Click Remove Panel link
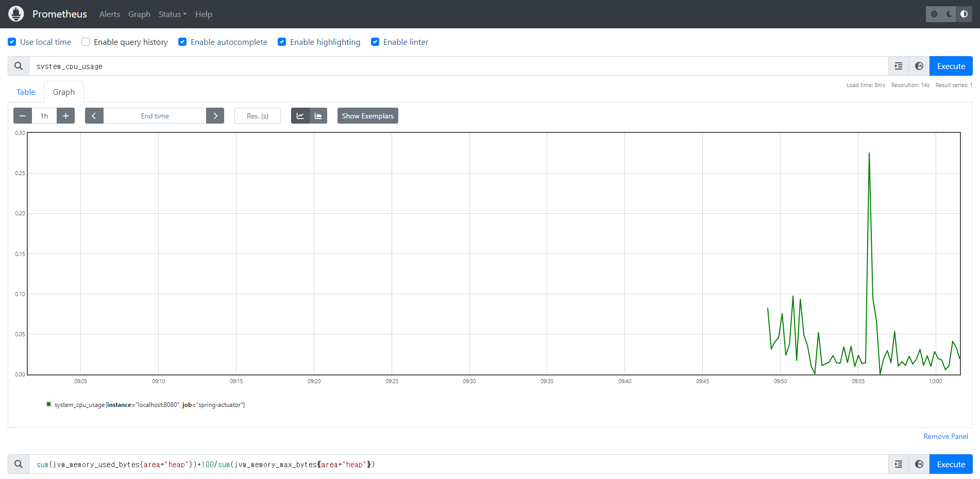 [945, 436]
